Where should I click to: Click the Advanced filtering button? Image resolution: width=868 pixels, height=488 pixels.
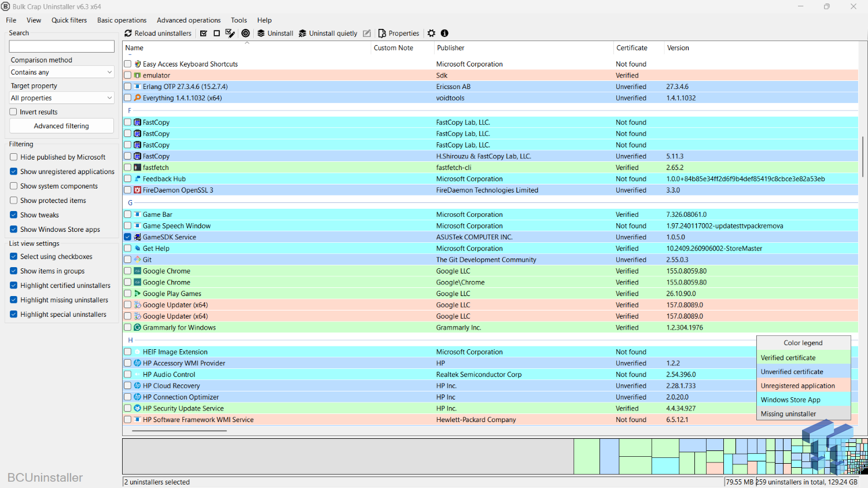[x=61, y=126]
